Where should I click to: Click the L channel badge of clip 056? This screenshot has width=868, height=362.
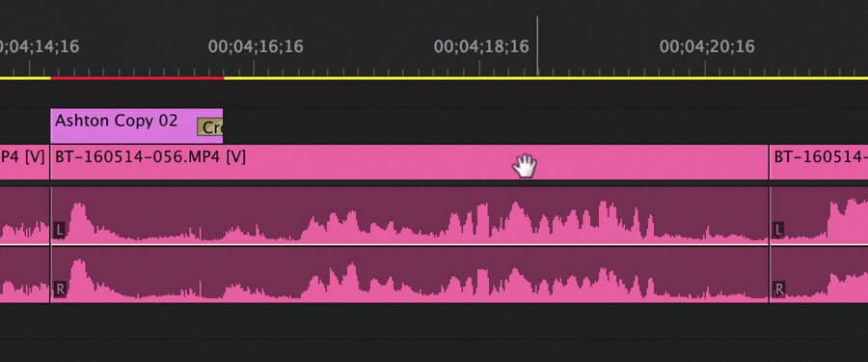point(60,230)
